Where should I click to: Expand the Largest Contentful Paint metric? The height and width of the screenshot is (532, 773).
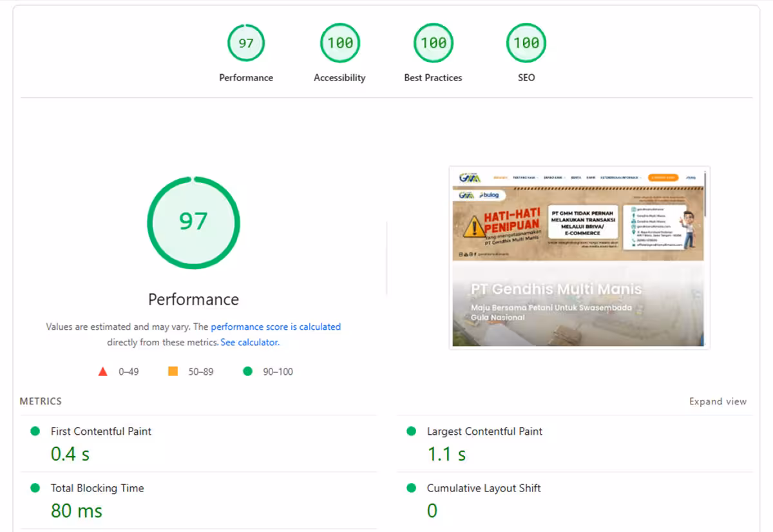tap(484, 432)
